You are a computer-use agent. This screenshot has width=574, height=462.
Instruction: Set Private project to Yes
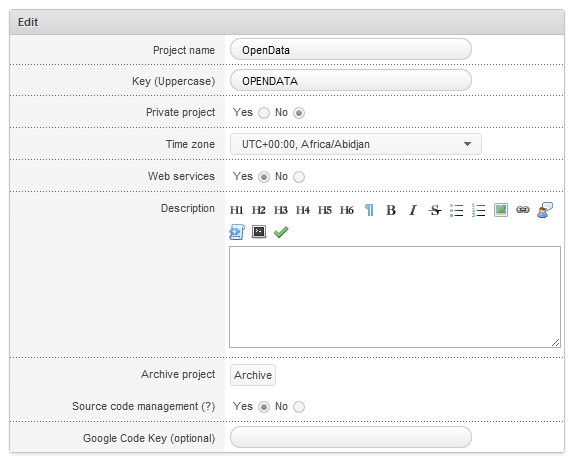pos(264,113)
